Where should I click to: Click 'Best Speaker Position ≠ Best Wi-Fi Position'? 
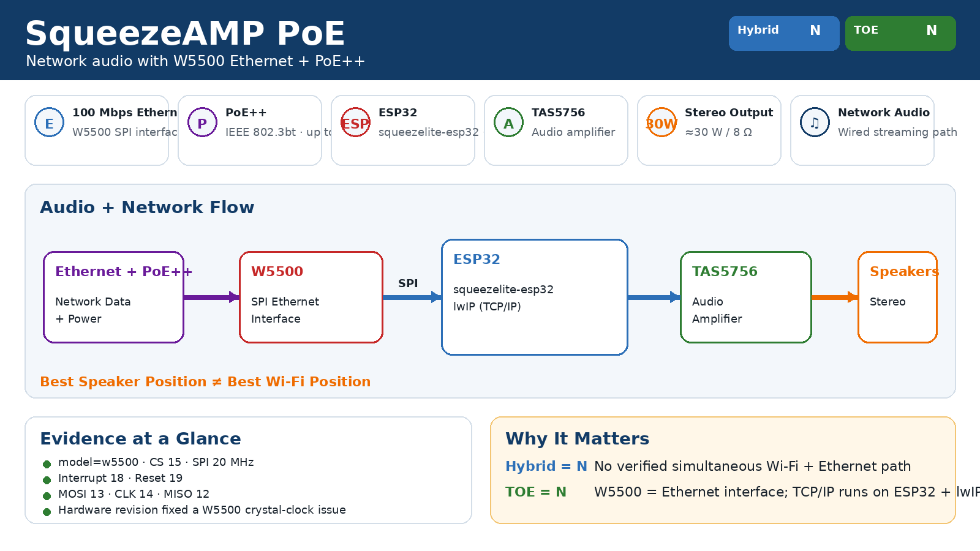(205, 381)
